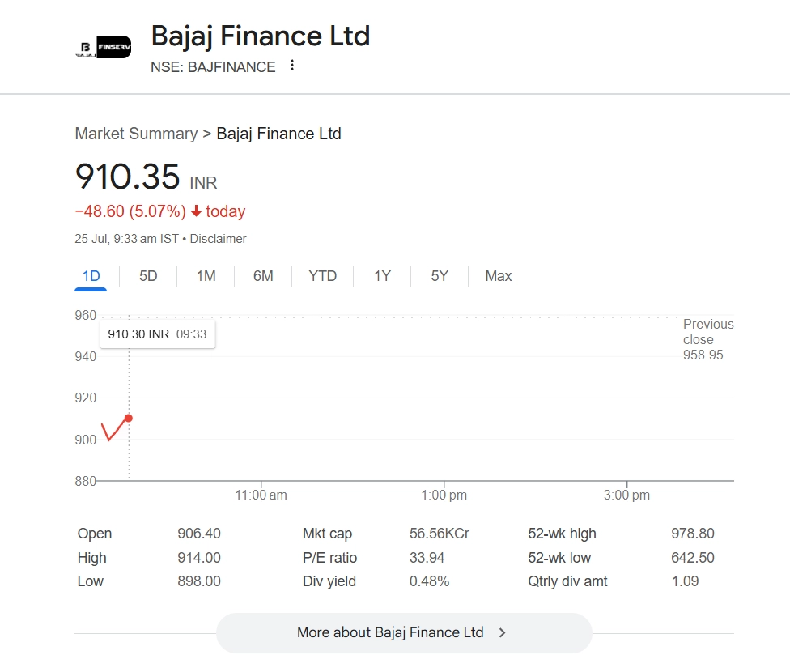Click the Market Summary breadcrumb link
Image resolution: width=790 pixels, height=672 pixels.
(x=136, y=134)
